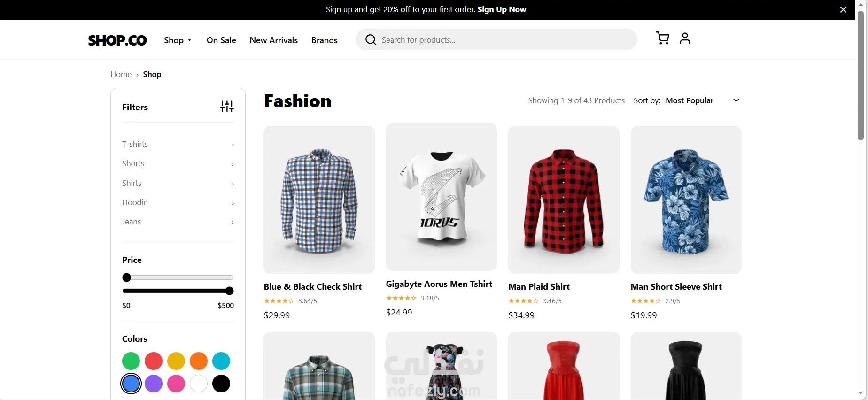
Task: Select the white color swatch
Action: (199, 384)
